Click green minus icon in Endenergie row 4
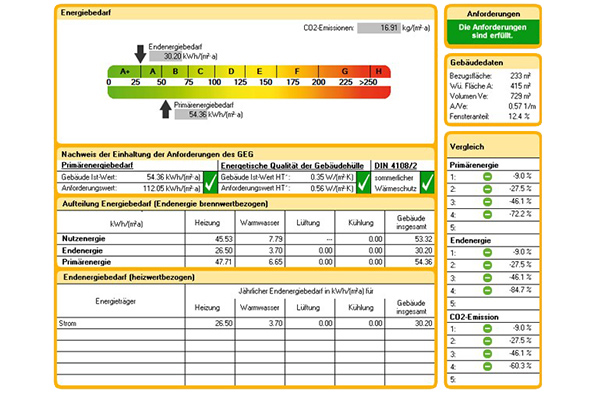Screen dimensions: 600x400 tap(487, 291)
